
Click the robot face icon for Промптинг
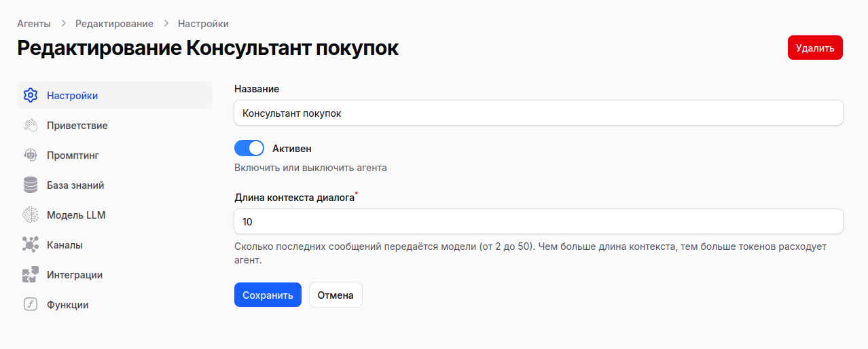[x=30, y=155]
